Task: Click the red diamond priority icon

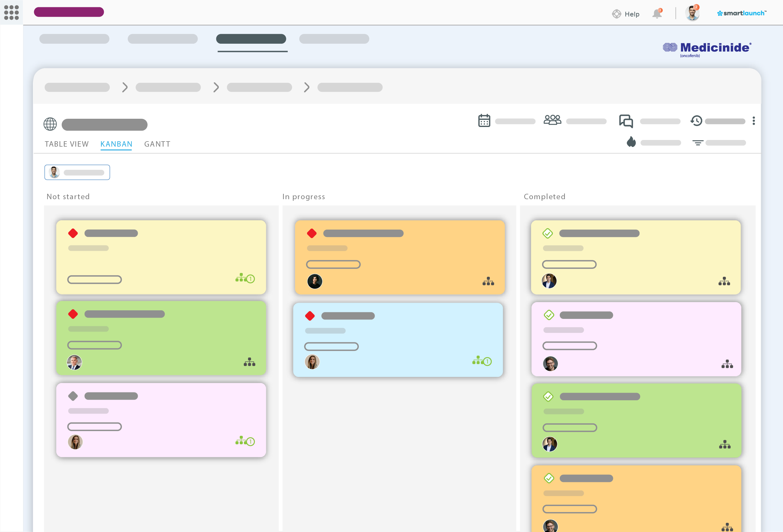Action: (73, 233)
